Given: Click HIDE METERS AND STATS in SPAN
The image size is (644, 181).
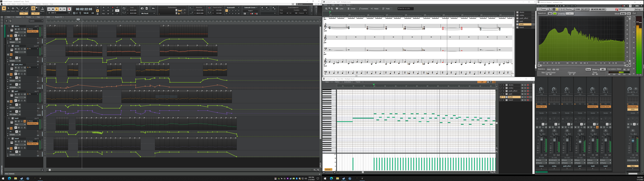Looking at the screenshot, I should click(598, 9).
